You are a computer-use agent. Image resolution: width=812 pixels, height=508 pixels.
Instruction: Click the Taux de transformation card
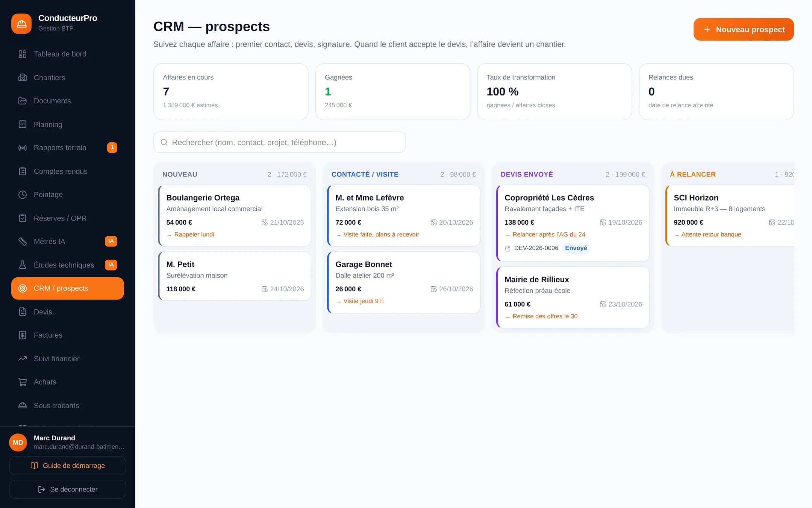(x=554, y=92)
